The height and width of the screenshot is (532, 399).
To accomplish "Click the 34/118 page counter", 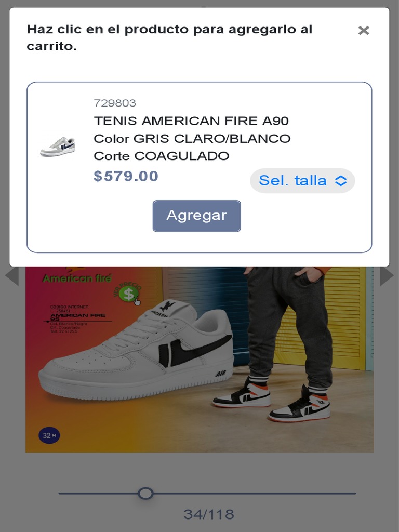I will pos(209,514).
